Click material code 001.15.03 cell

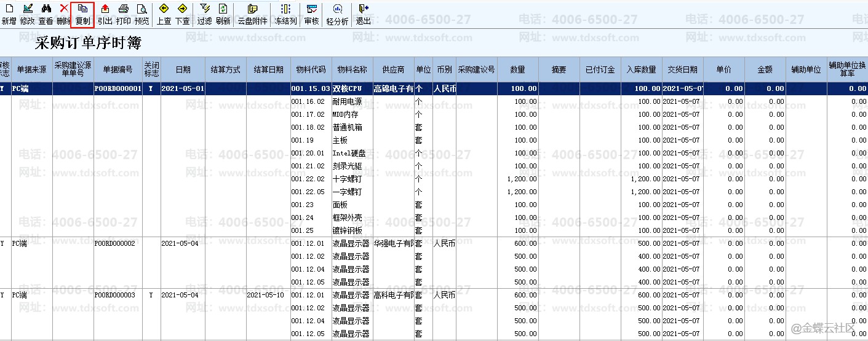pos(311,88)
